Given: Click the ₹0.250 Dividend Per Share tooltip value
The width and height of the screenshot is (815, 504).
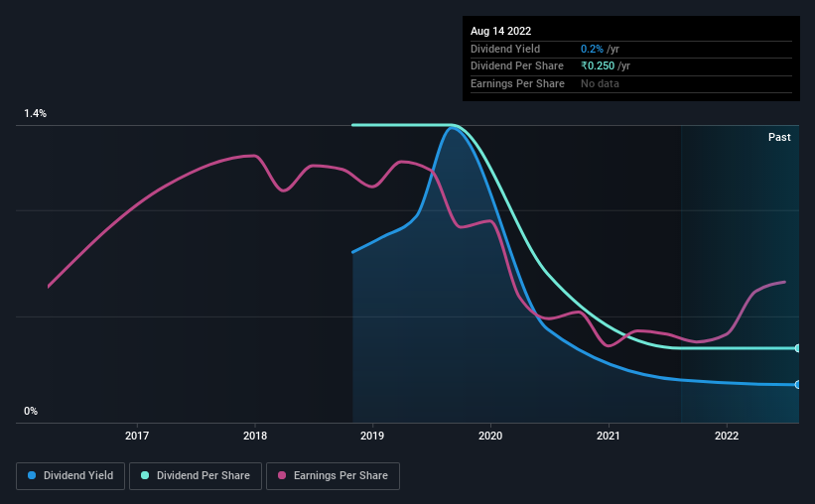Looking at the screenshot, I should [x=598, y=66].
